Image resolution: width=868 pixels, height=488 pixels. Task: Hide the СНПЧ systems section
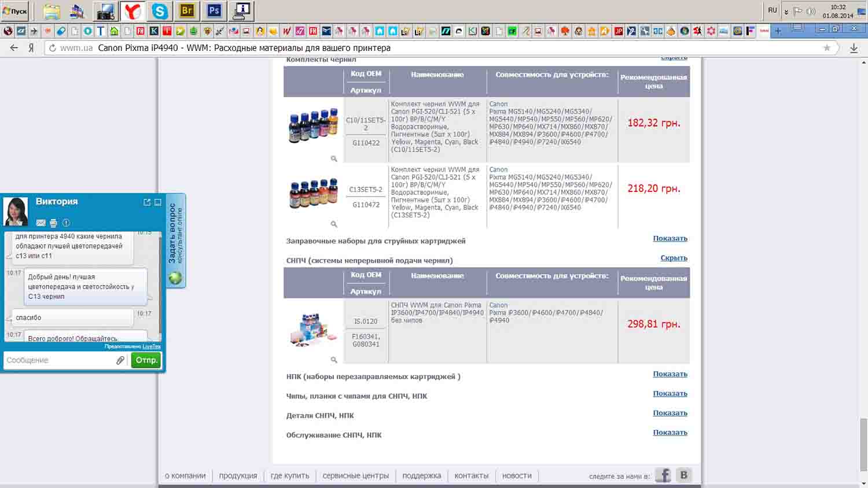[674, 258]
